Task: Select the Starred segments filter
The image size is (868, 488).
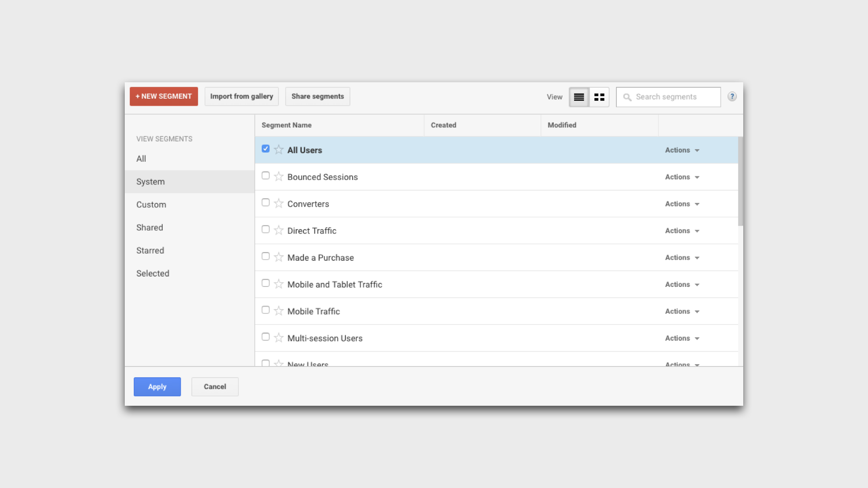Action: tap(150, 250)
